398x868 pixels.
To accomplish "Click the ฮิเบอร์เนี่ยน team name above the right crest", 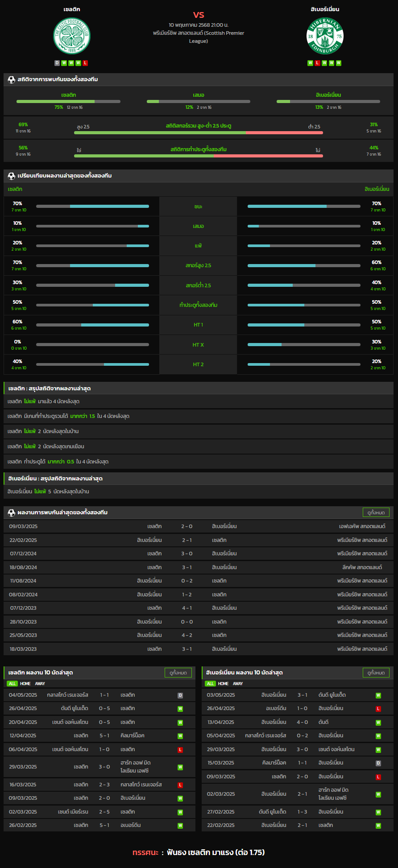I will 325,9.
